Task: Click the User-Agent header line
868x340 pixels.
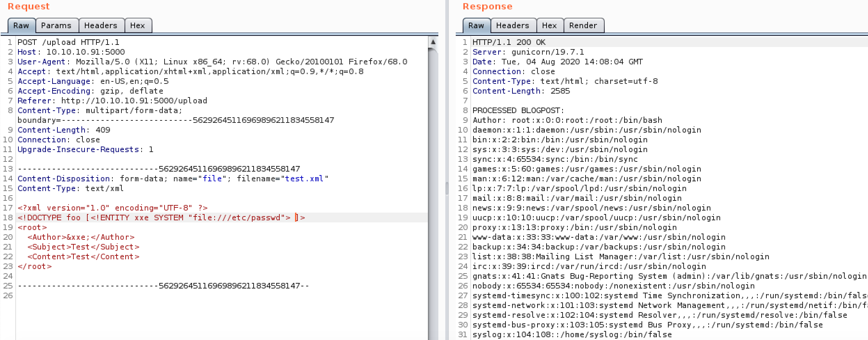Action: pyautogui.click(x=212, y=62)
